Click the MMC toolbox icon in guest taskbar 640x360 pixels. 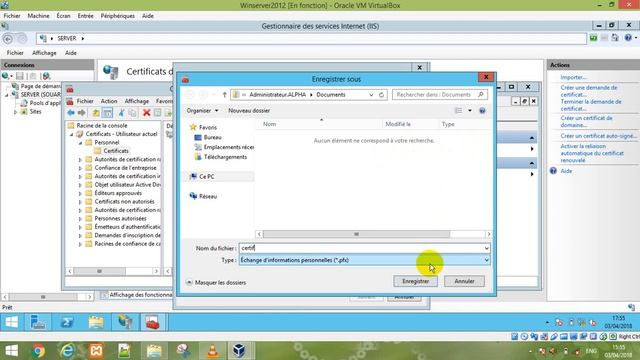[x=153, y=322]
